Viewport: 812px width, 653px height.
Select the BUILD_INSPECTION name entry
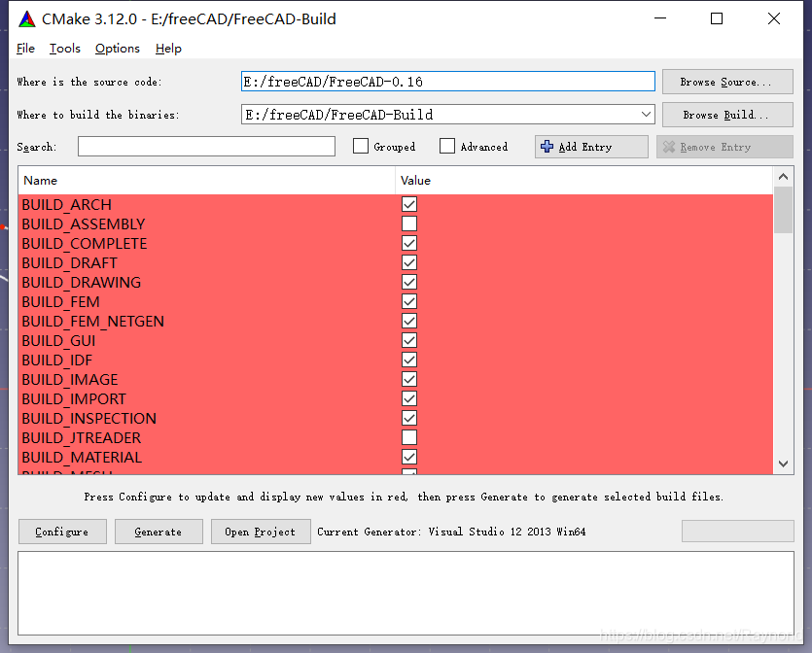coord(89,419)
